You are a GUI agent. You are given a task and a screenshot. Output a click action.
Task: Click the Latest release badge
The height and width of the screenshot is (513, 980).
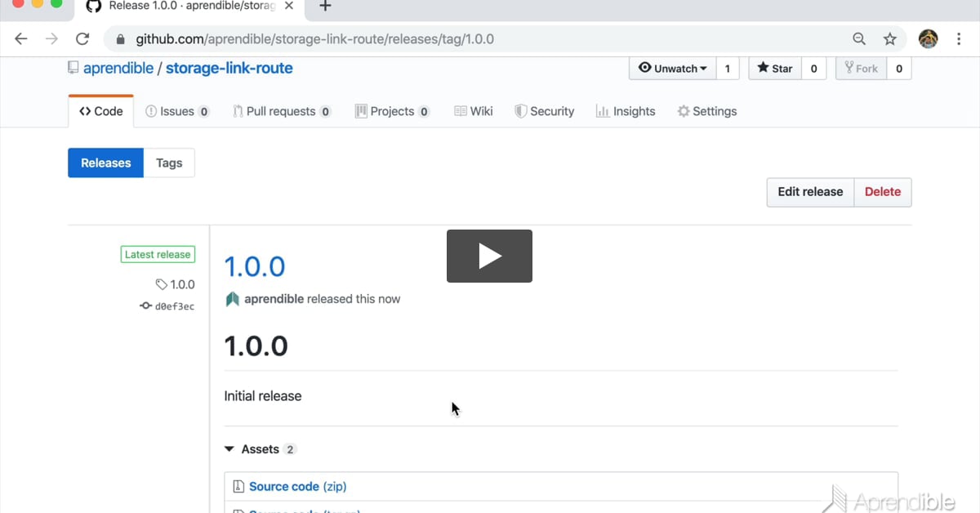[x=158, y=255]
